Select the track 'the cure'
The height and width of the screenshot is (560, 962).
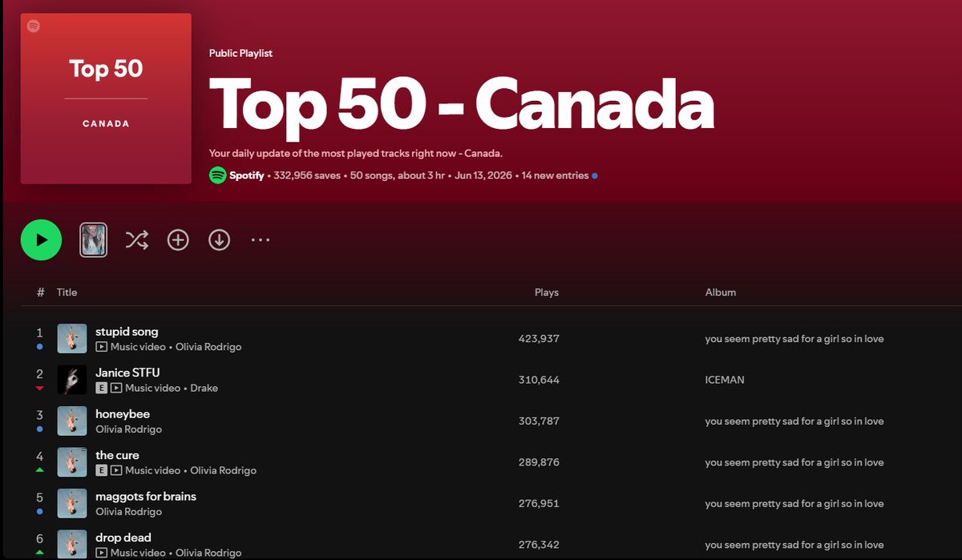(x=117, y=455)
